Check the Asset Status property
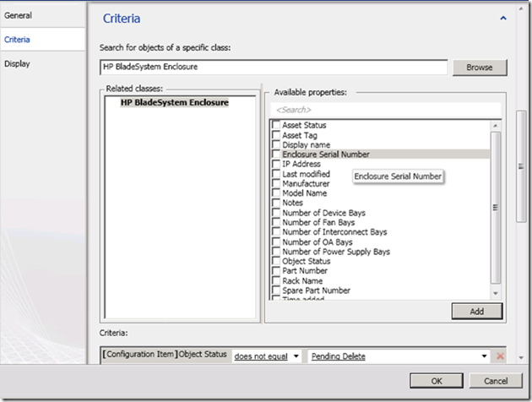Screen dimensions: 532x402 tap(275, 125)
